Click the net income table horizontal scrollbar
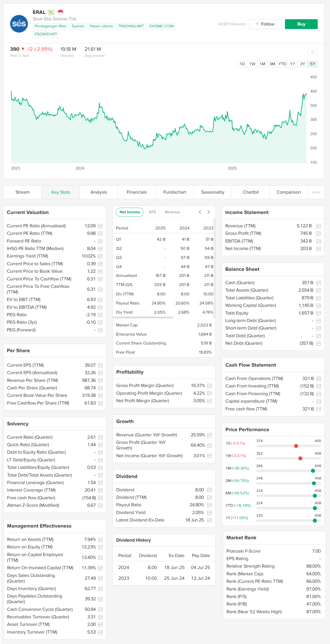 143,318
